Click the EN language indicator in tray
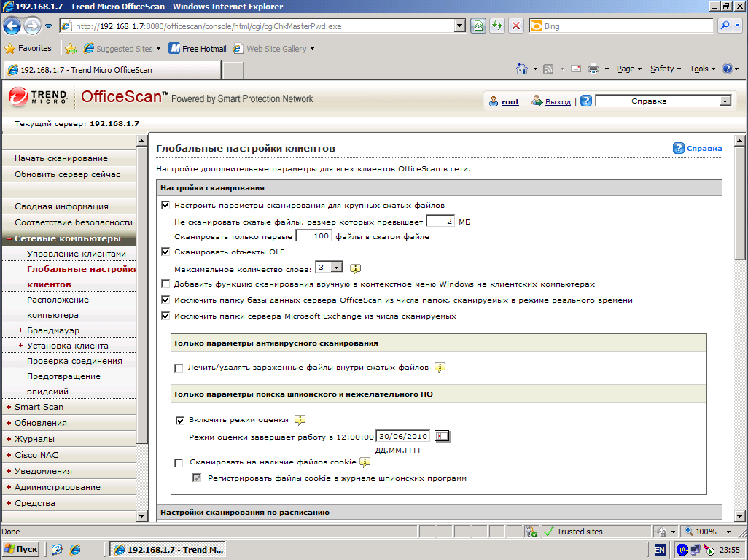The height and width of the screenshot is (560, 748). [x=660, y=550]
